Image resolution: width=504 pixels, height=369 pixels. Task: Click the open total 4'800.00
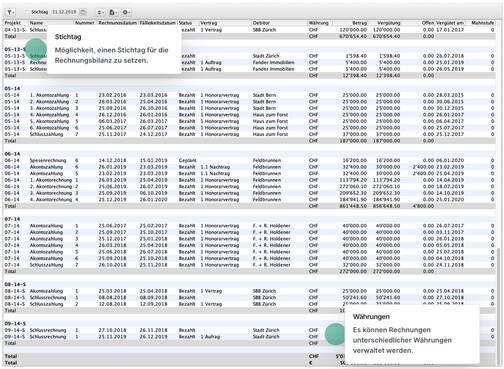click(424, 206)
